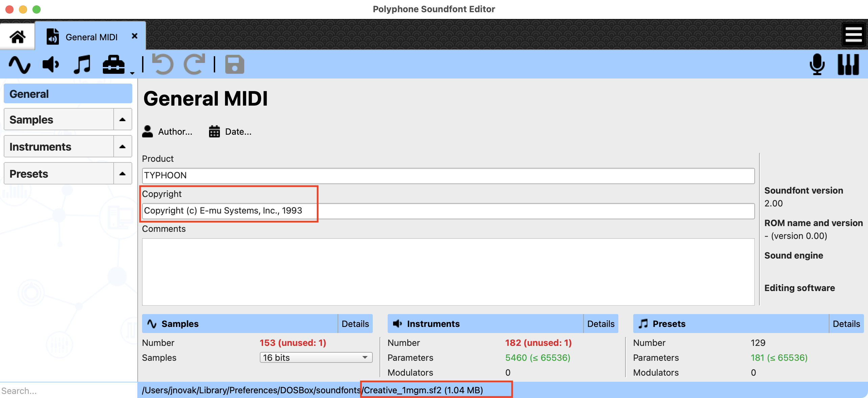Click the Search... field
This screenshot has width=868, height=398.
point(68,391)
